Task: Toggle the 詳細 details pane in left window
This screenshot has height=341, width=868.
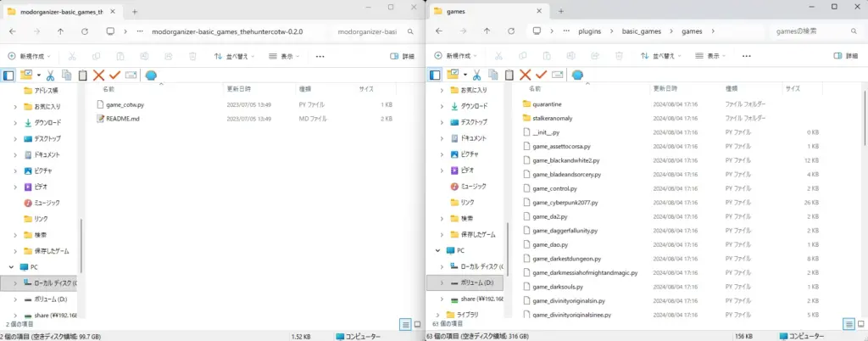Action: (x=402, y=56)
